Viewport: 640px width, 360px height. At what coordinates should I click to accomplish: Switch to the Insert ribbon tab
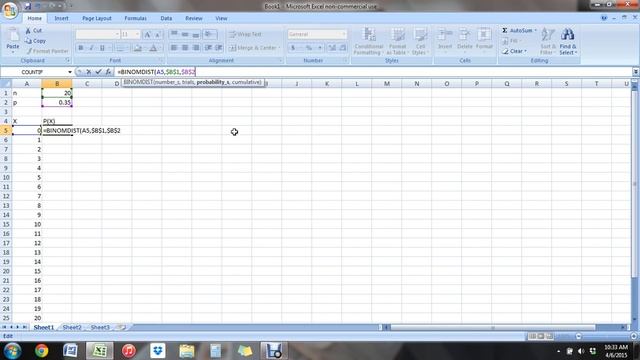(x=61, y=18)
